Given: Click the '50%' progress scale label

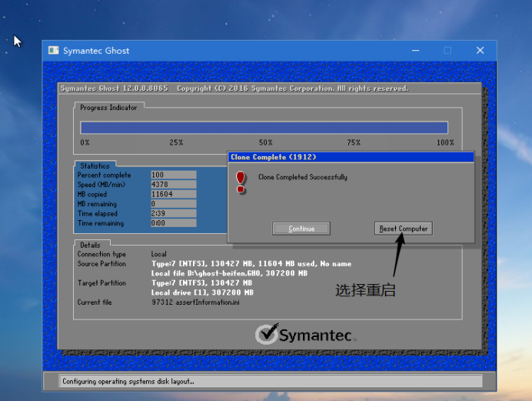Looking at the screenshot, I should tap(266, 142).
